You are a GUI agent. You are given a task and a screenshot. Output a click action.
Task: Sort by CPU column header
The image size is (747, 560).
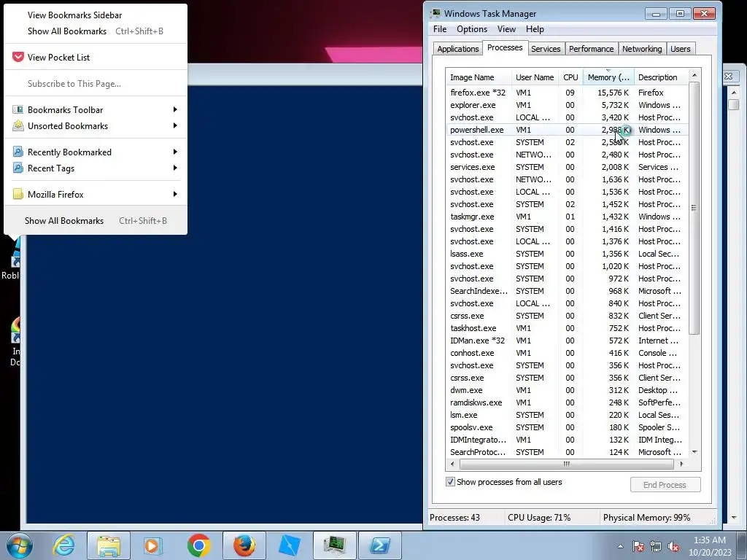tap(570, 77)
